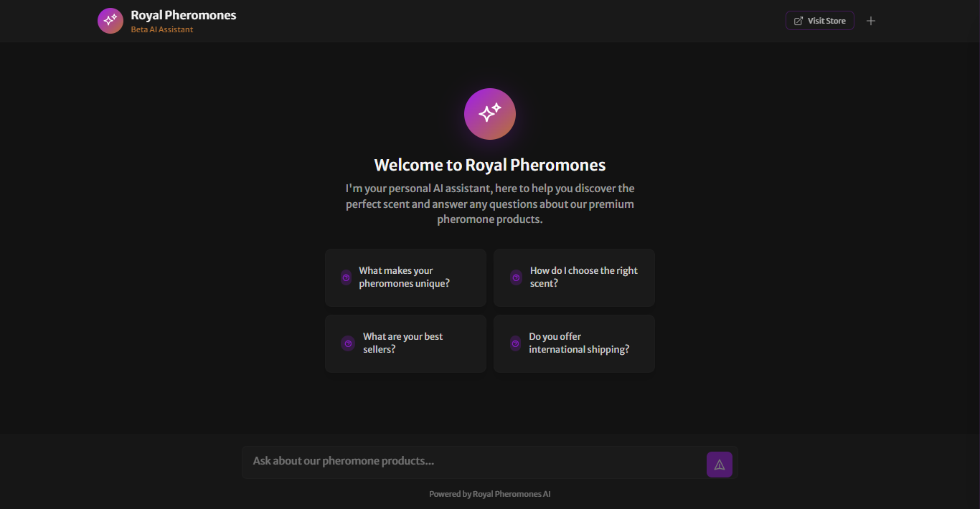Click the 'Royal Pheromones' header title
Image resolution: width=980 pixels, height=509 pixels.
click(x=184, y=14)
